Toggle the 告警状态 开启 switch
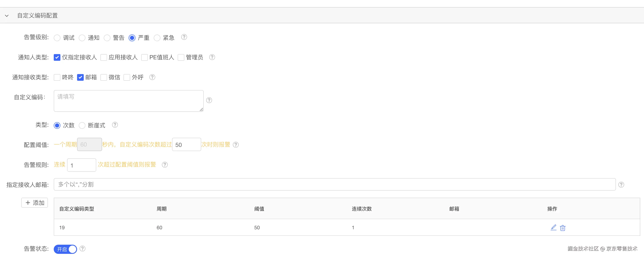Image resolution: width=644 pixels, height=258 pixels. point(65,249)
